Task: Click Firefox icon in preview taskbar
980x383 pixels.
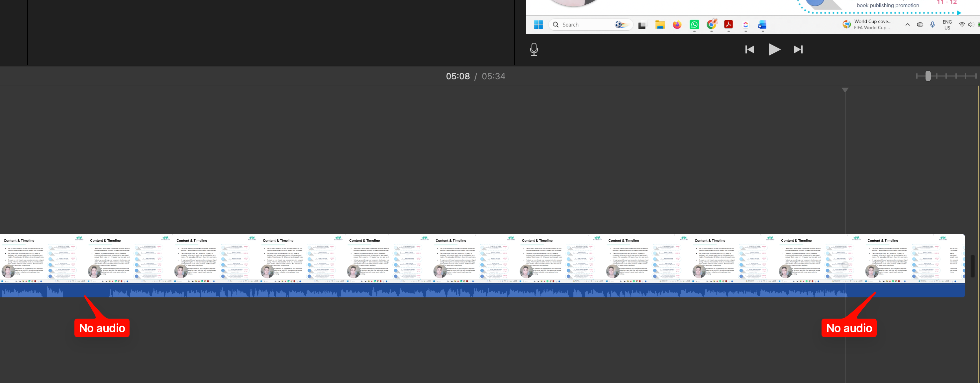Action: point(677,25)
